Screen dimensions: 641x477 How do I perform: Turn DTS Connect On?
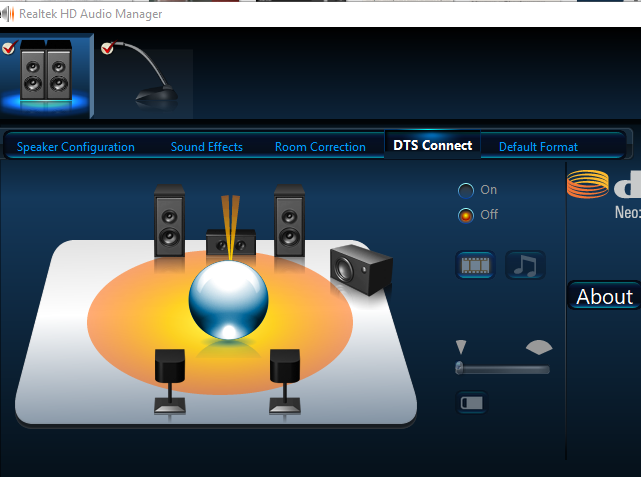tap(466, 190)
